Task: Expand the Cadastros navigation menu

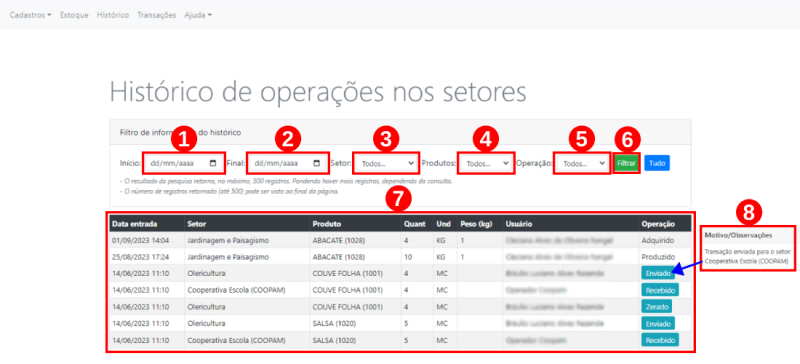Action: [x=30, y=15]
